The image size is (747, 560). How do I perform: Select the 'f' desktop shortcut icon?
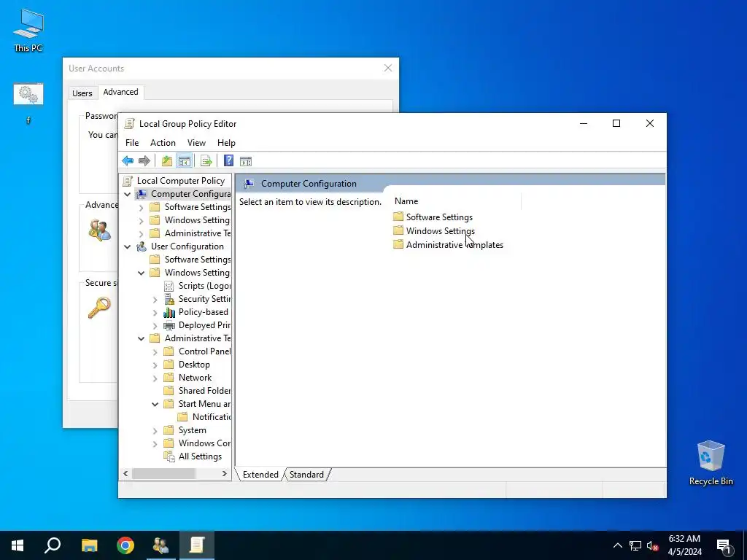28,104
